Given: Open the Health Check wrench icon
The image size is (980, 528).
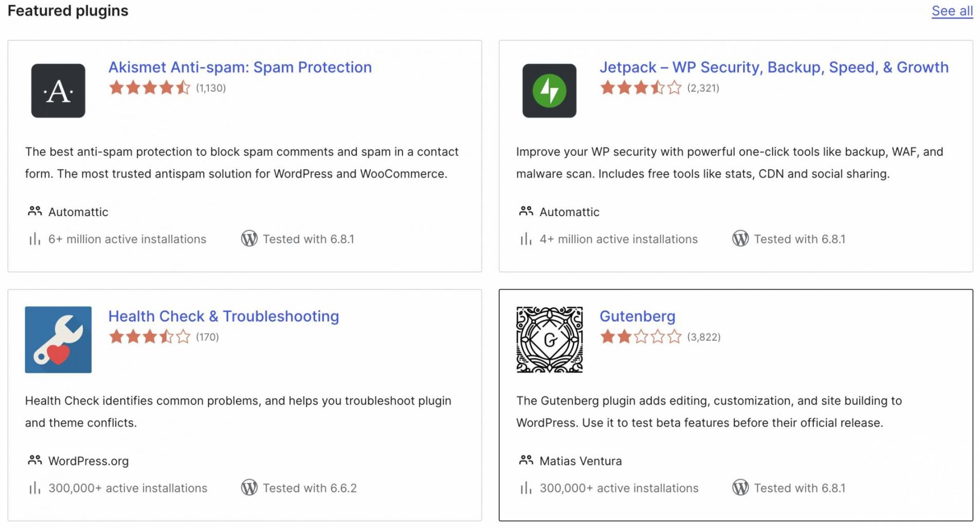Looking at the screenshot, I should point(58,340).
